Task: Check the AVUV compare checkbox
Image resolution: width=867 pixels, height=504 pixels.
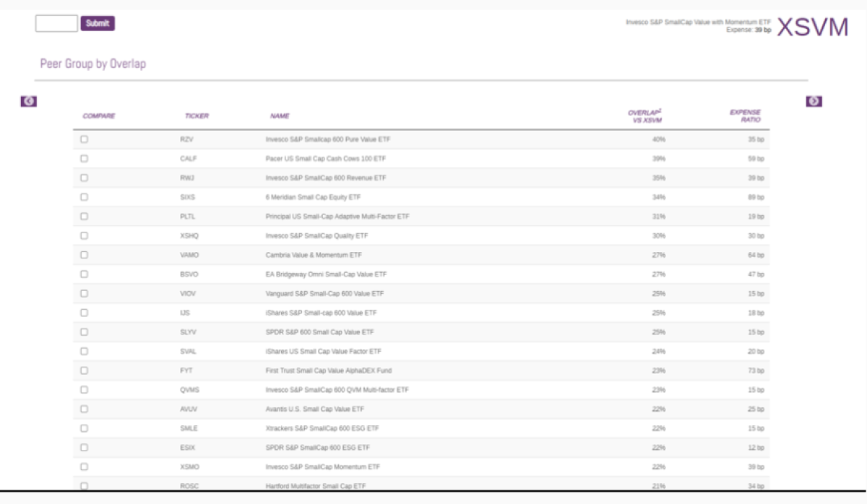Action: coord(85,409)
